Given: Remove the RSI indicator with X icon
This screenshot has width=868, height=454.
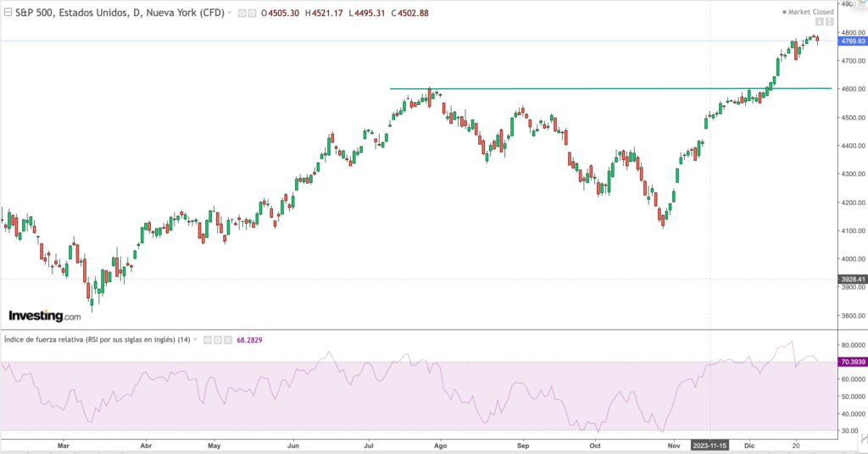Looking at the screenshot, I should 226,340.
